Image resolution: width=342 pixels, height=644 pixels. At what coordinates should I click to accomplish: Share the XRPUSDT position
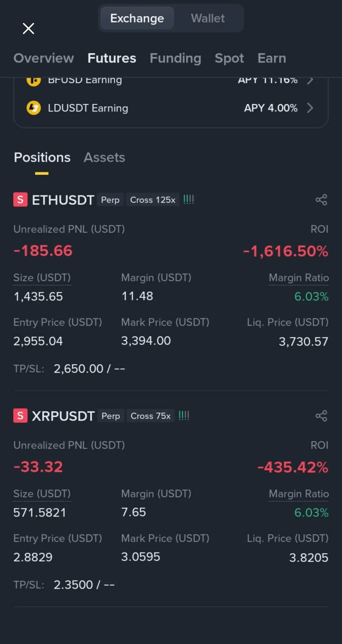[x=321, y=416]
